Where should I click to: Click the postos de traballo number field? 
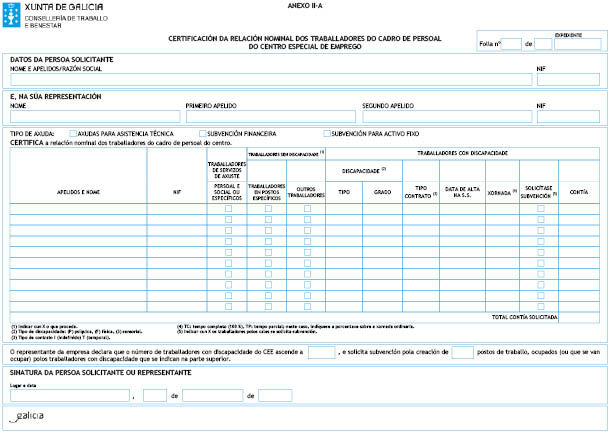tap(462, 353)
